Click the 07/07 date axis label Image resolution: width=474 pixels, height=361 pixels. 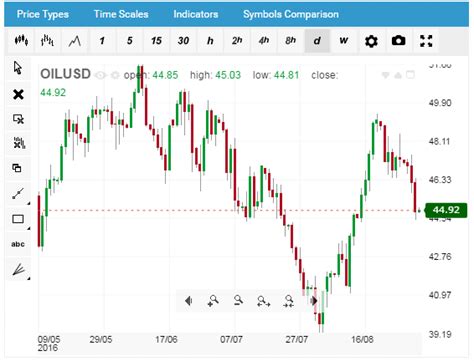pyautogui.click(x=231, y=340)
